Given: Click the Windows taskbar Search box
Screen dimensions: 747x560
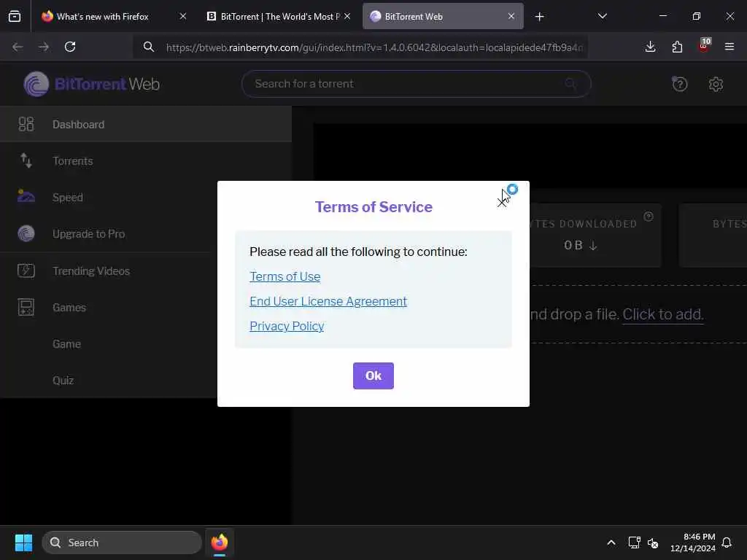Looking at the screenshot, I should tap(122, 542).
